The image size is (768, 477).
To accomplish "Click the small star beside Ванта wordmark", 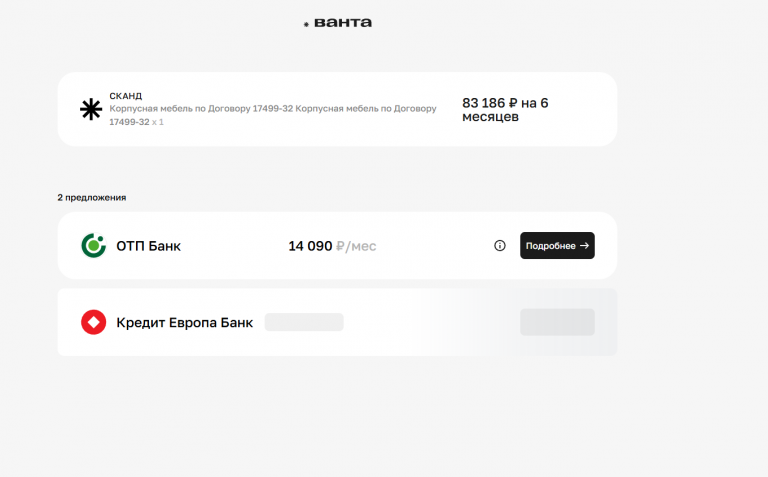I will [x=306, y=24].
